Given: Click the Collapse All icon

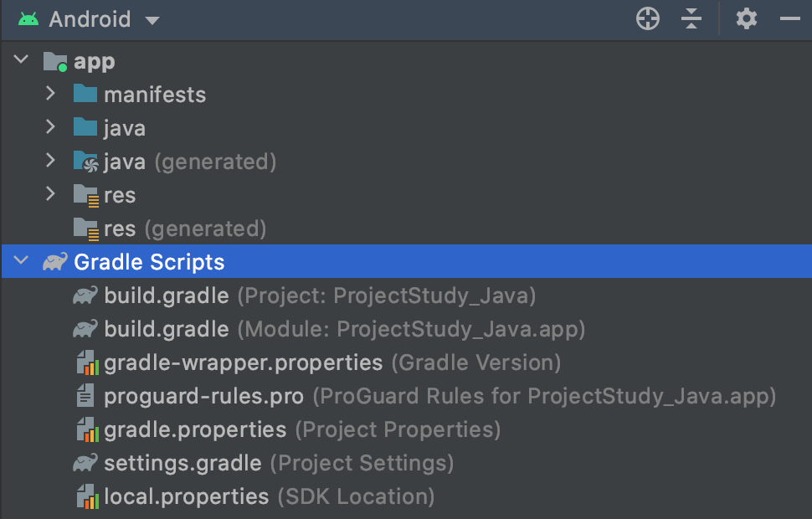Looking at the screenshot, I should pos(691,19).
